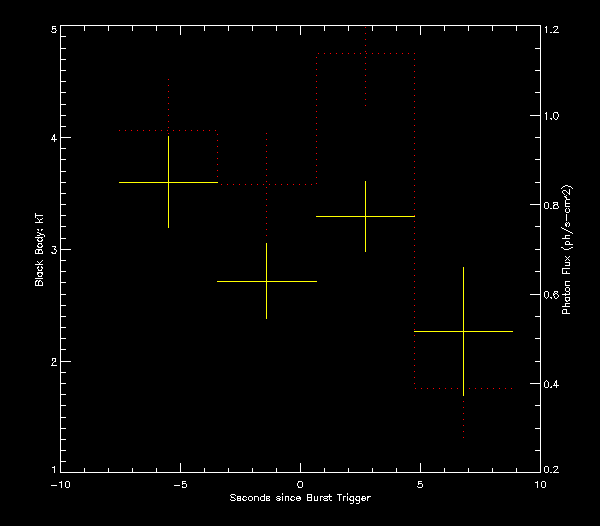Screen dimensions: 600x526
Task: Select the white cross data point near 7 seconds
Action: (463, 331)
